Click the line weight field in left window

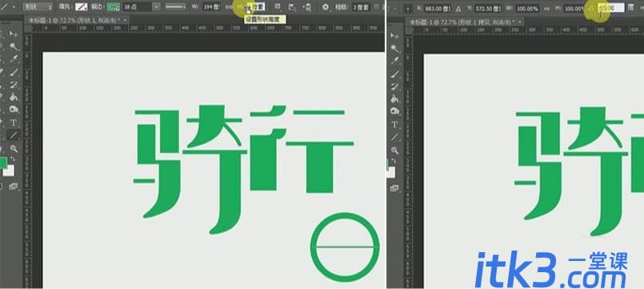361,7
